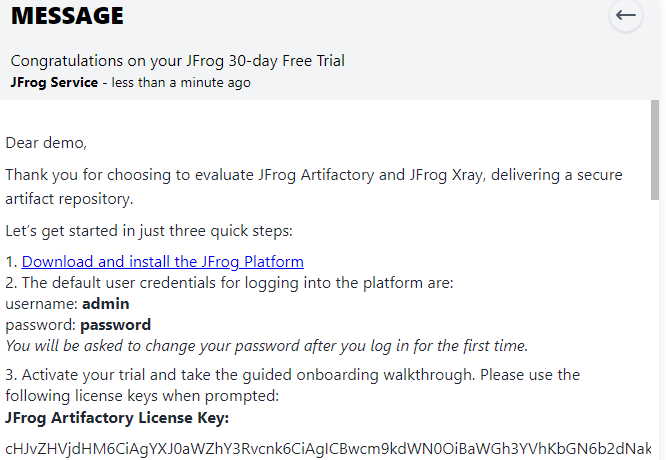The image size is (666, 460).
Task: Click the 'Let's get started' line
Action: [x=149, y=231]
